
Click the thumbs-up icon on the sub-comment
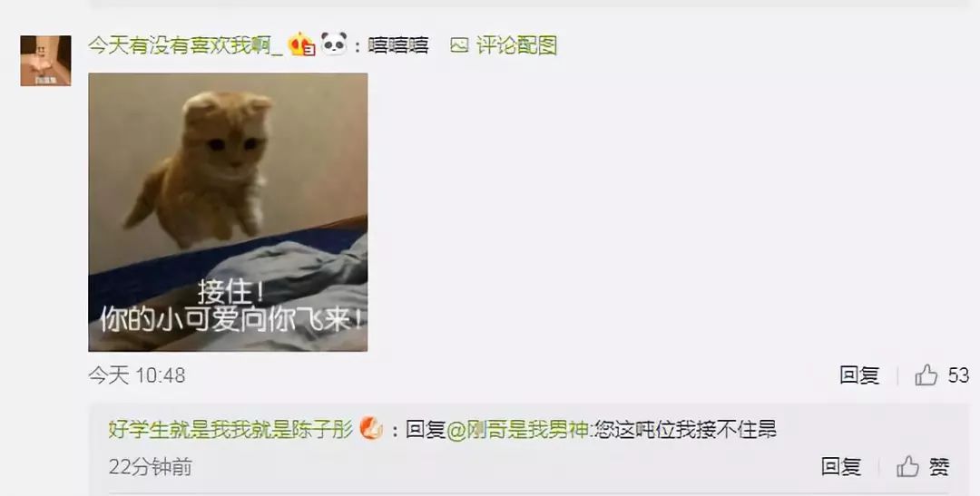coord(908,467)
